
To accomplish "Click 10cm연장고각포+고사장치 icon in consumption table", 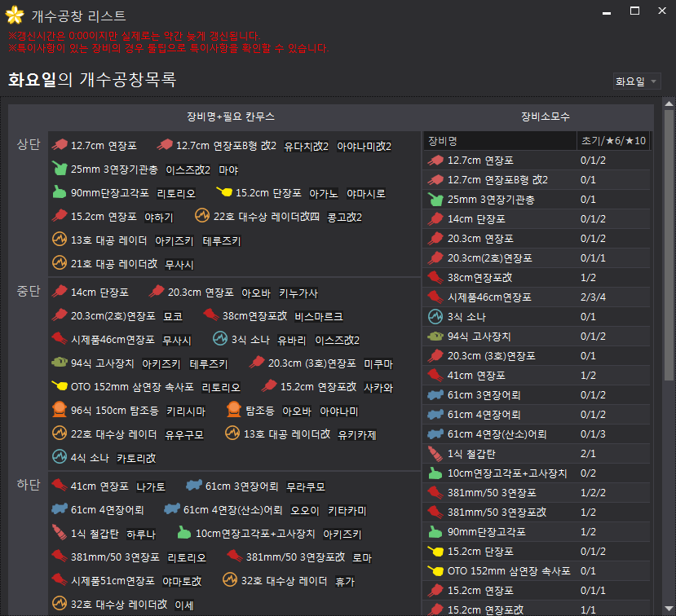I will pyautogui.click(x=435, y=473).
